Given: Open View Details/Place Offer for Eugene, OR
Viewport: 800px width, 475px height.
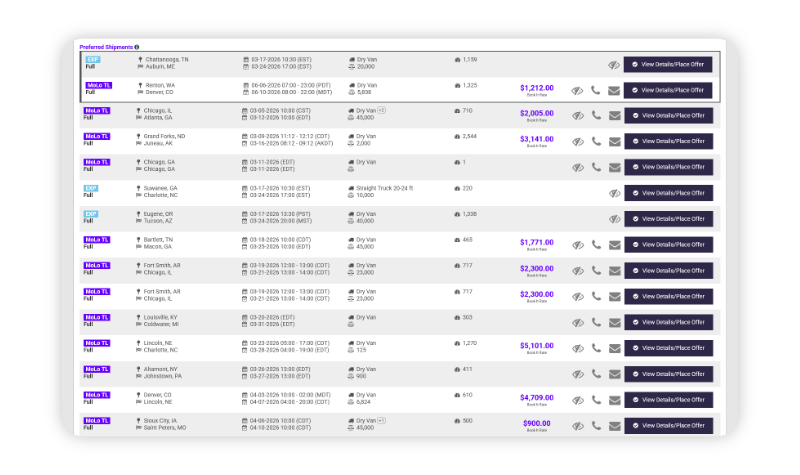Looking at the screenshot, I should [x=668, y=219].
